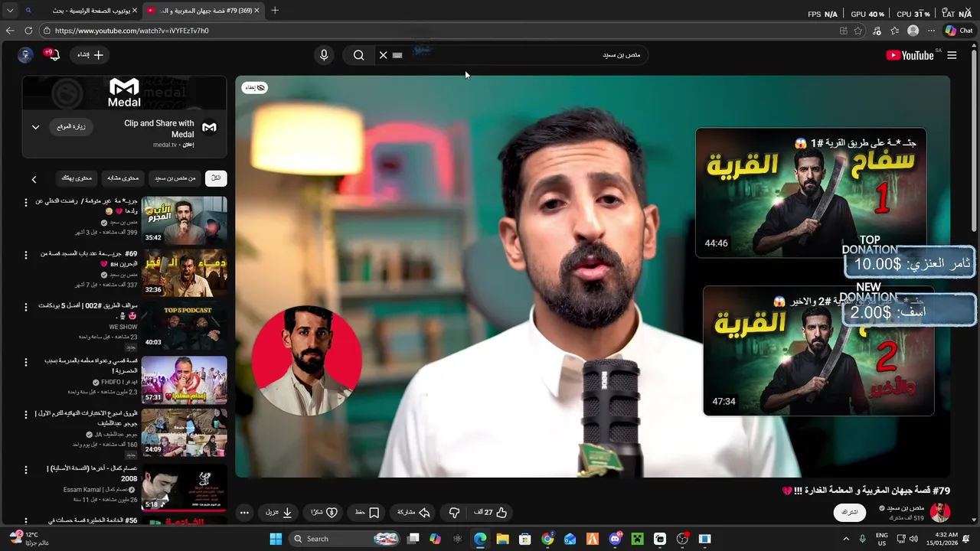The height and width of the screenshot is (551, 980).
Task: Send a Thanks with the شكرًا button
Action: coord(325,512)
